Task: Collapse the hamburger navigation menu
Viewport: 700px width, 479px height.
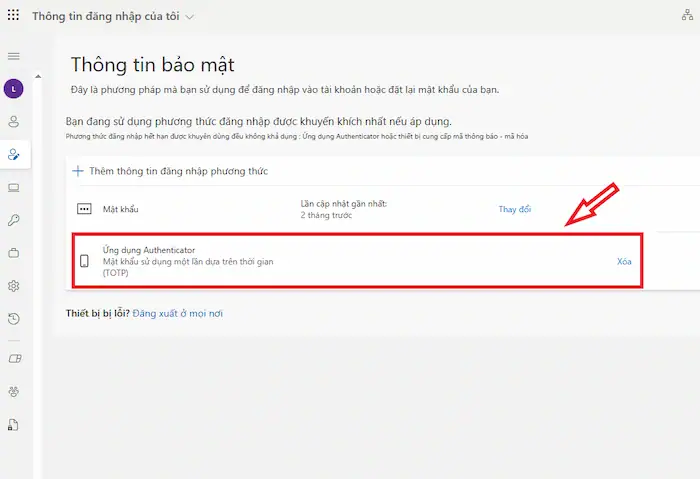Action: click(14, 56)
